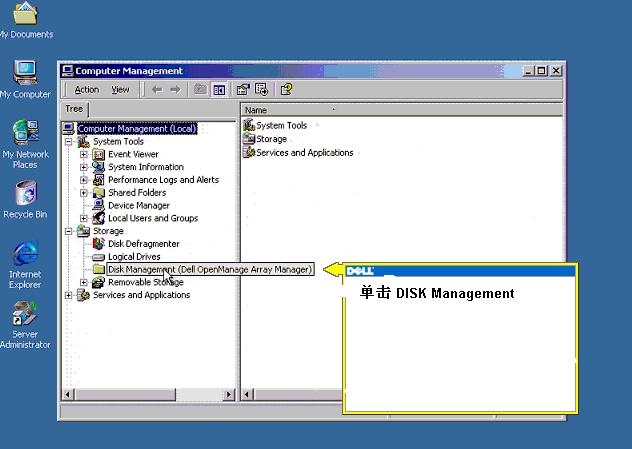Image resolution: width=632 pixels, height=449 pixels.
Task: Select Computer Management (Local) root node
Action: (x=137, y=129)
